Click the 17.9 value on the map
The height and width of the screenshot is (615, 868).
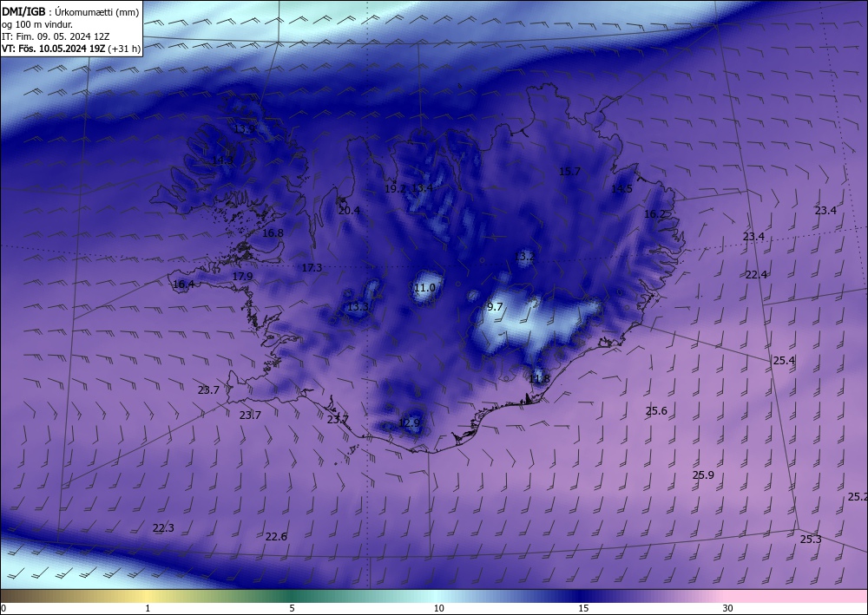(242, 277)
